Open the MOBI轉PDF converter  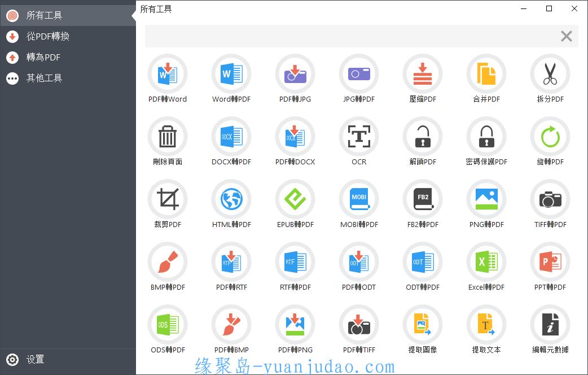359,199
